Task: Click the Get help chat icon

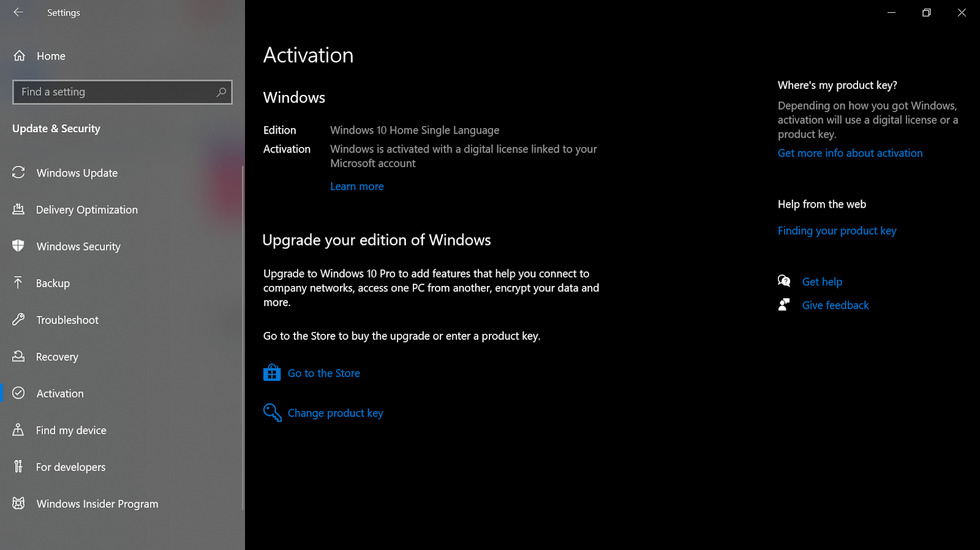Action: coord(784,281)
